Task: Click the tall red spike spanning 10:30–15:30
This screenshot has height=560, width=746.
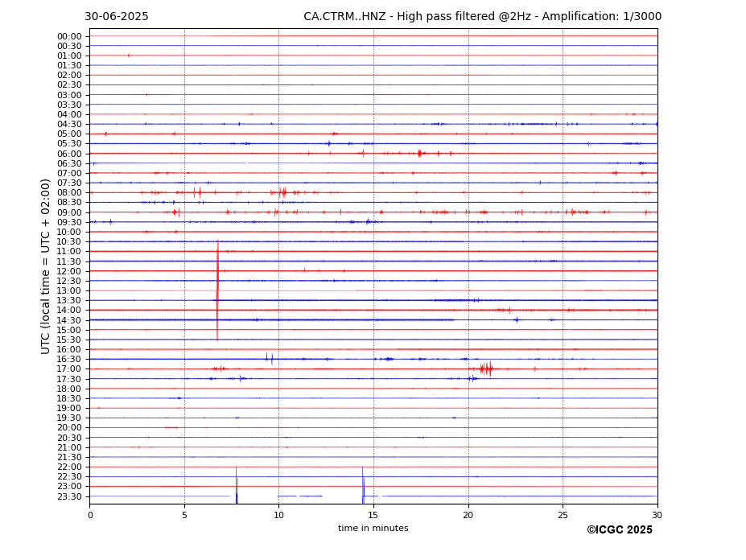Action: click(x=217, y=290)
